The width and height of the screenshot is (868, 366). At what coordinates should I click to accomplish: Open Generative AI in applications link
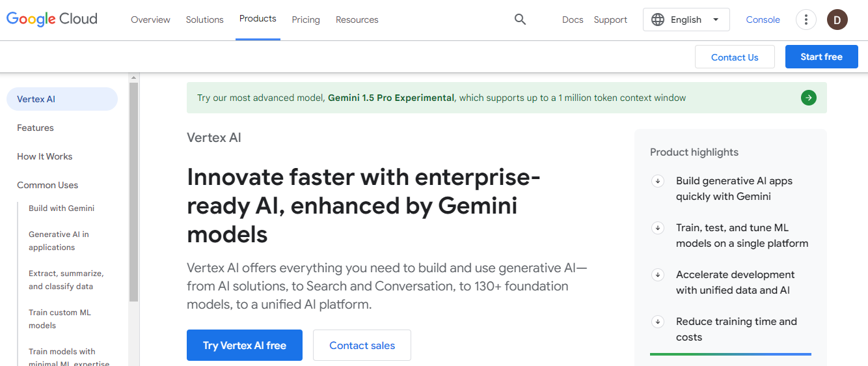coord(59,241)
